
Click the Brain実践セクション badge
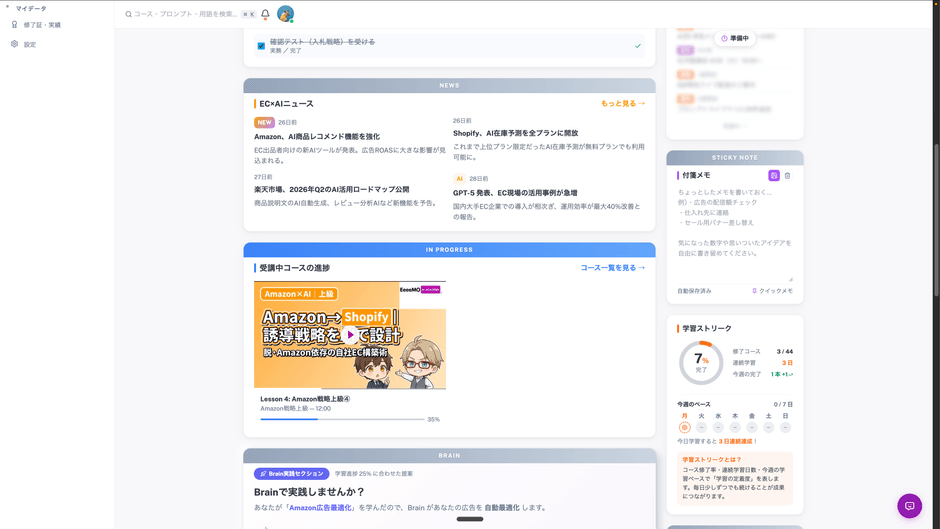coord(291,474)
